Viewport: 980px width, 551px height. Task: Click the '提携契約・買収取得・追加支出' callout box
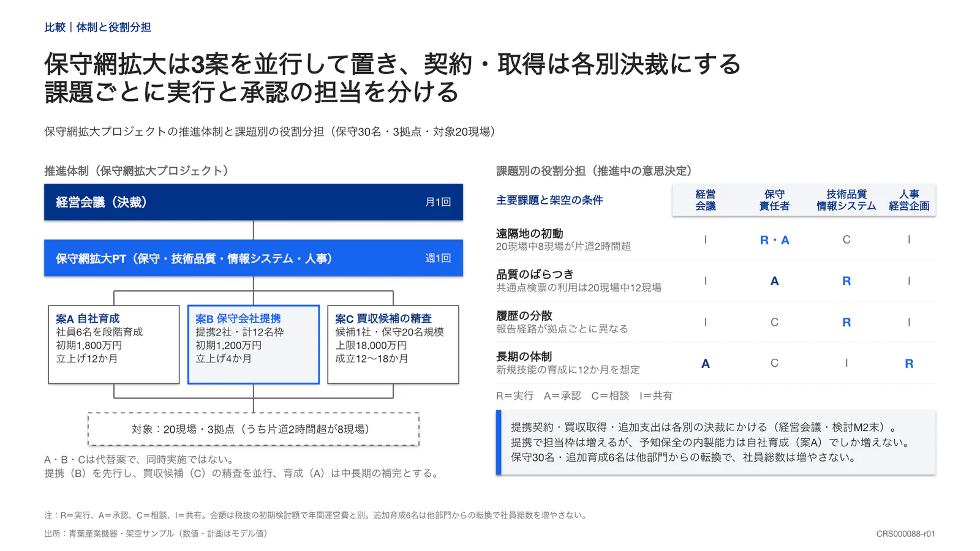(716, 442)
